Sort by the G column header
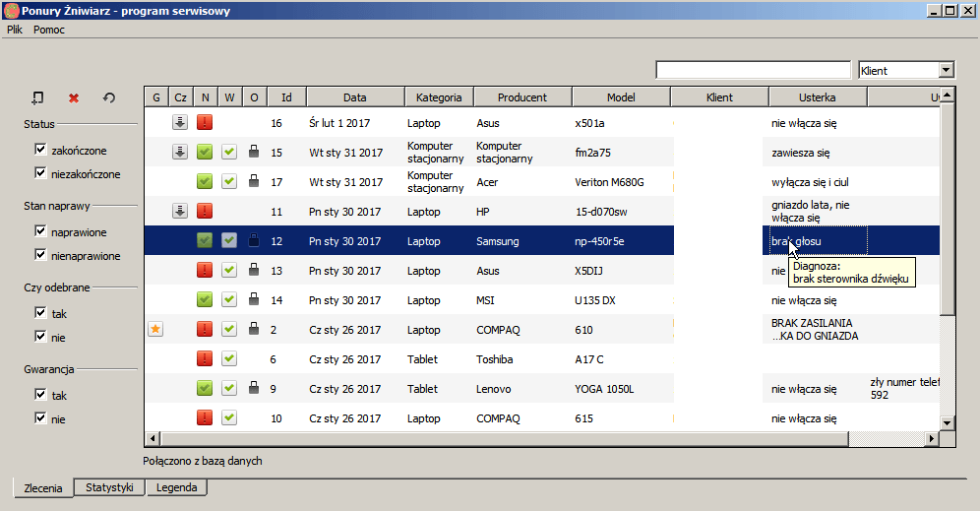Viewport: 980px width, 511px height. click(156, 96)
